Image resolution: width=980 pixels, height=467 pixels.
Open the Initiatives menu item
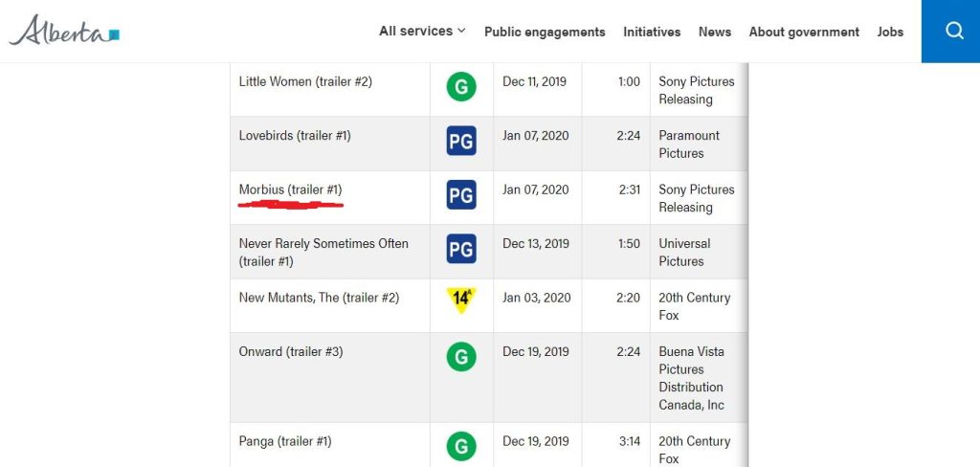coord(652,32)
